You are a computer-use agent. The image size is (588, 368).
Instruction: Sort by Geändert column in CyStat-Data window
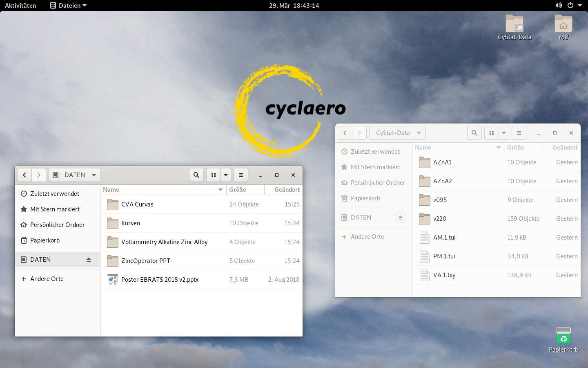[565, 148]
